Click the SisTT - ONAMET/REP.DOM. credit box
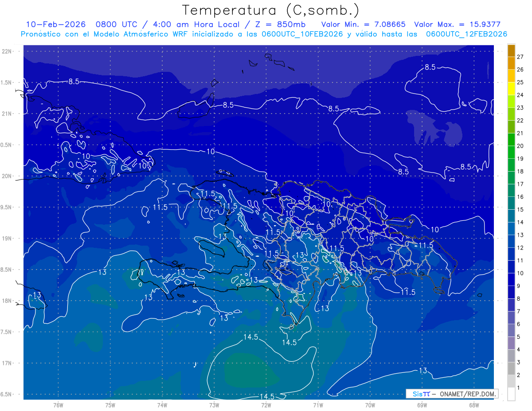The width and height of the screenshot is (532, 411). (x=452, y=394)
